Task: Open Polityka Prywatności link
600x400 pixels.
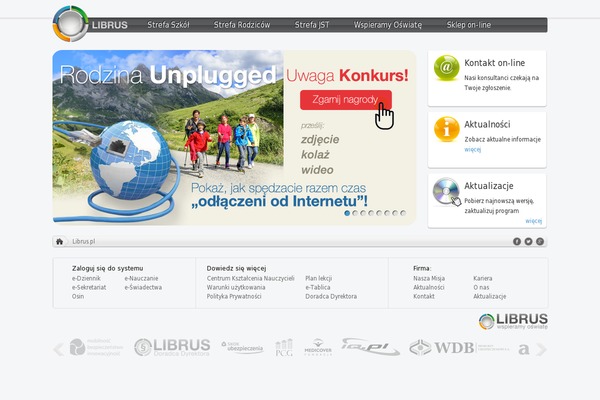Action: pos(234,296)
